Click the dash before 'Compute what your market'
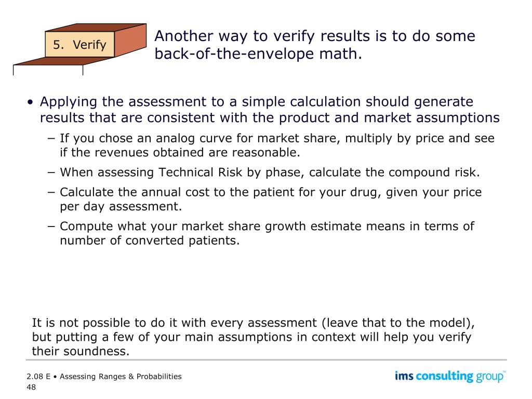 [x=51, y=227]
